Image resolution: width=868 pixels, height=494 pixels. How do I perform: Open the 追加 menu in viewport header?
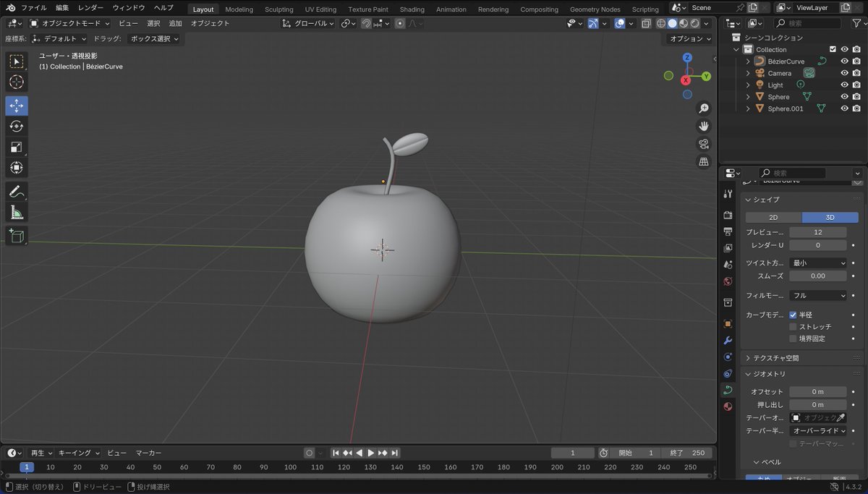(x=175, y=23)
